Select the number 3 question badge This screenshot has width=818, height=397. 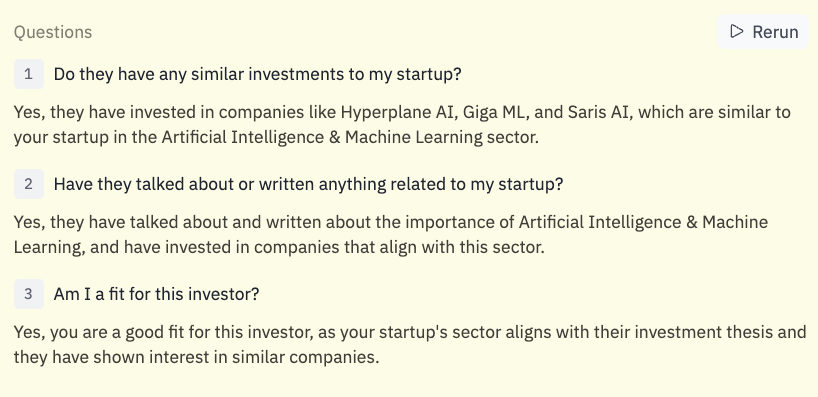coord(29,294)
